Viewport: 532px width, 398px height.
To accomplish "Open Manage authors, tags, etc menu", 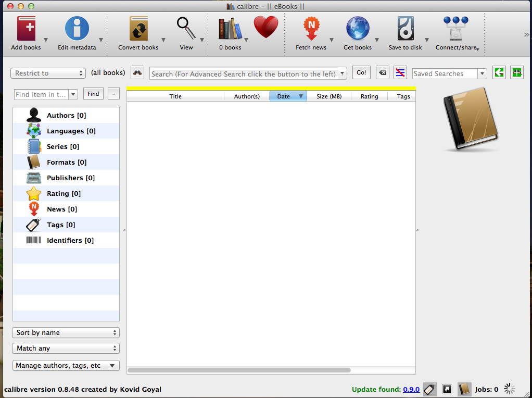I will point(66,366).
